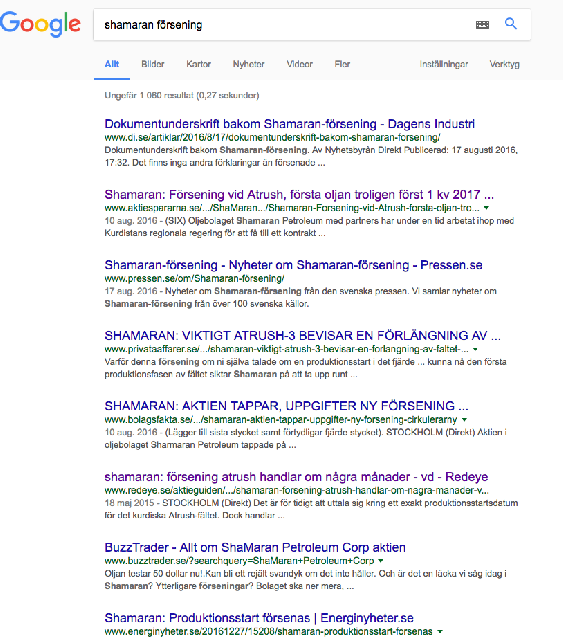Click the snippet starting '10 aug. 2016 - (Lägger till'

tap(305, 439)
